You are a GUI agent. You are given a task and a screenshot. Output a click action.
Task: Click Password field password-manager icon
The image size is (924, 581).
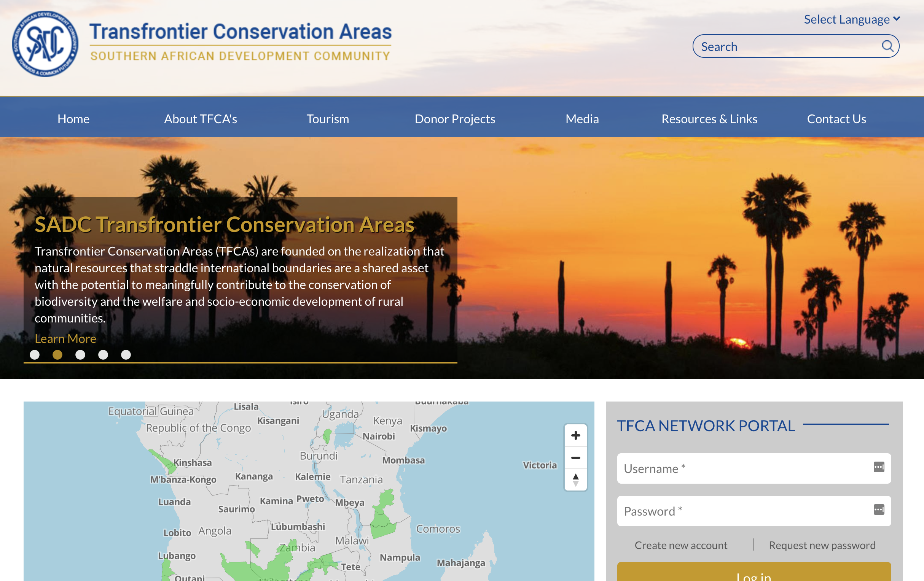(879, 510)
